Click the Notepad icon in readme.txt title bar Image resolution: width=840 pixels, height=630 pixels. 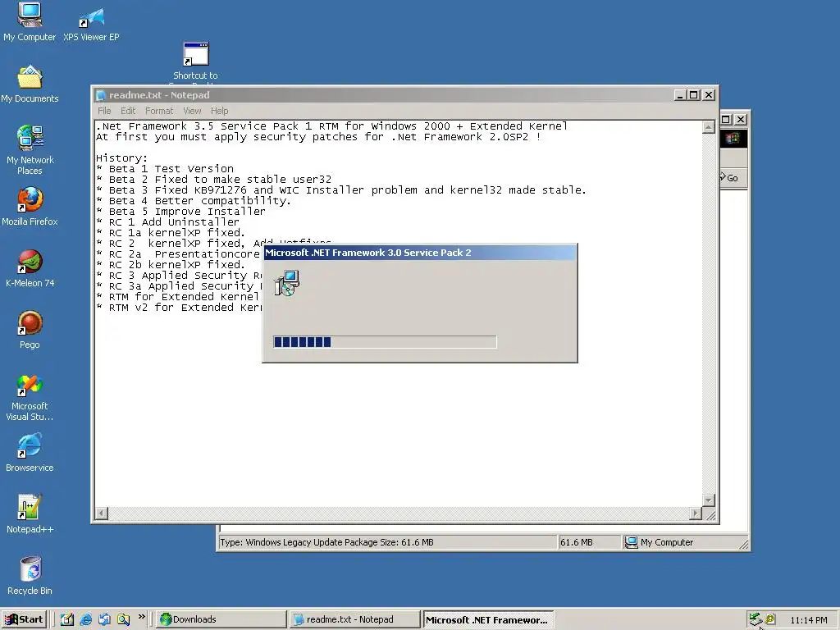click(101, 95)
